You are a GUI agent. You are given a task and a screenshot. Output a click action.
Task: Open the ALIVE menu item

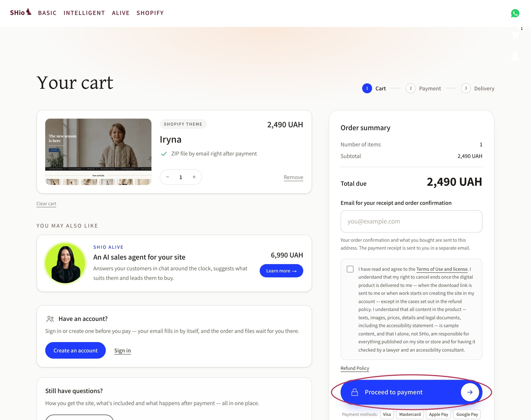[121, 13]
